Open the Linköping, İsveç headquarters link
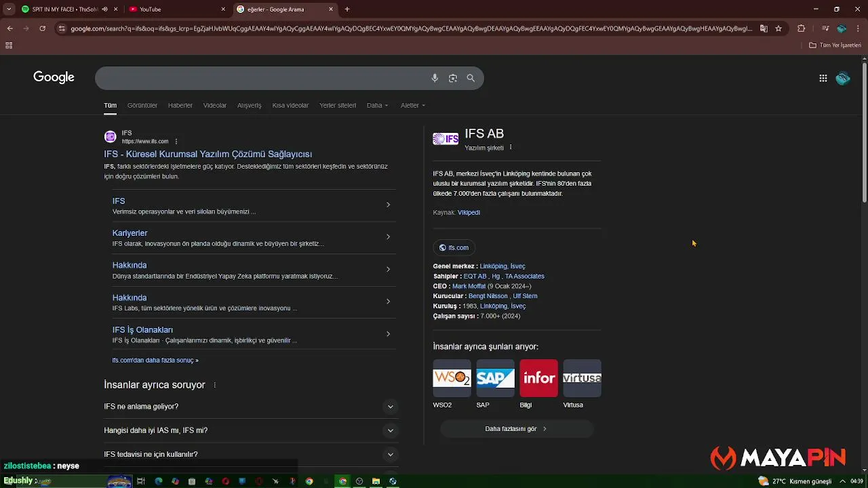The width and height of the screenshot is (868, 488). [502, 266]
